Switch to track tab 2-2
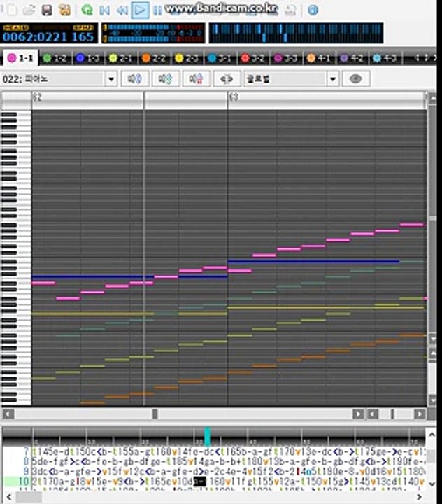 click(154, 58)
